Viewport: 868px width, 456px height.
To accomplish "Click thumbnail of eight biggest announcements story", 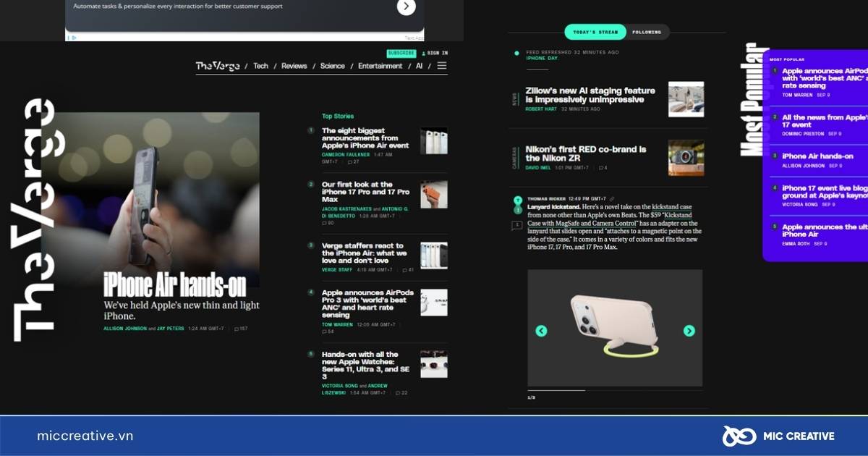I will click(x=434, y=141).
